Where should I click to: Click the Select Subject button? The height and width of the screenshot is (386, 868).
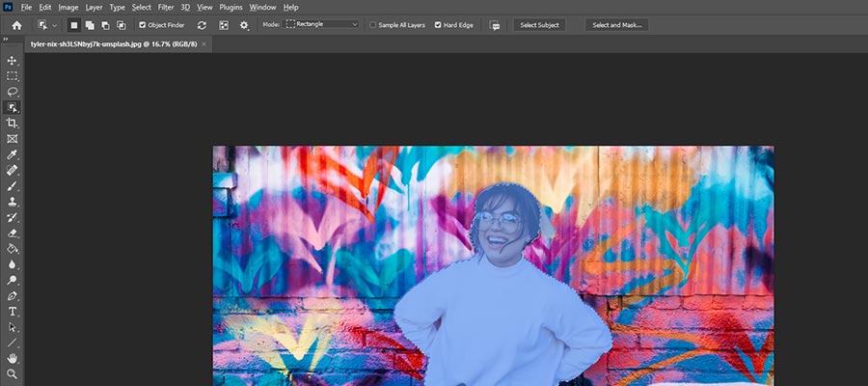[x=539, y=24]
